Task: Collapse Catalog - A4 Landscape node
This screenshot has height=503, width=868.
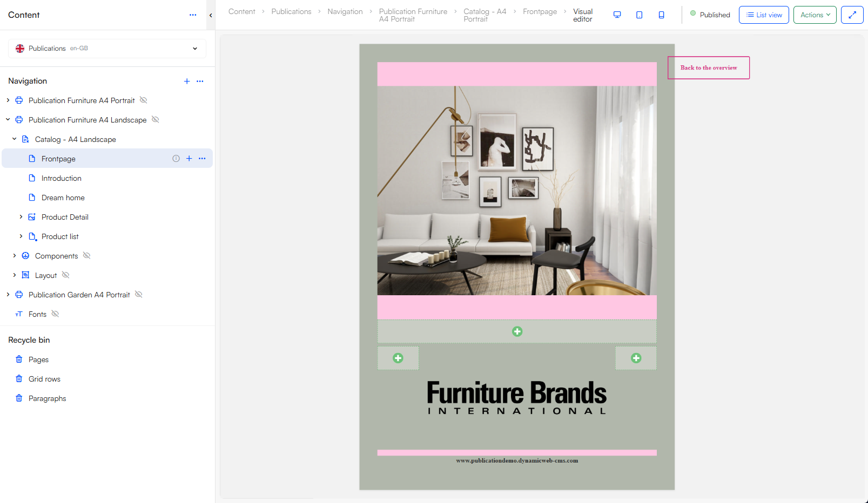Action: [x=15, y=139]
